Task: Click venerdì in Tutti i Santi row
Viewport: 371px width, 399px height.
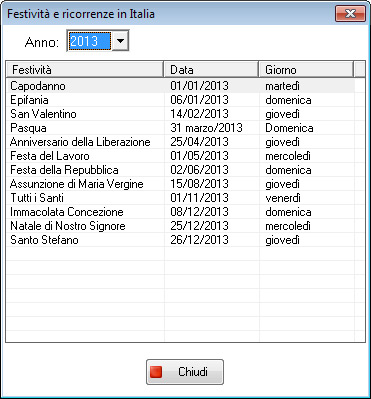Action: point(283,198)
